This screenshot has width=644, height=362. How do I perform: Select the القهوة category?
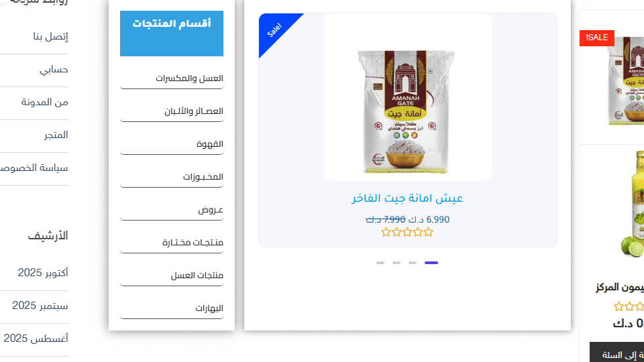[210, 144]
